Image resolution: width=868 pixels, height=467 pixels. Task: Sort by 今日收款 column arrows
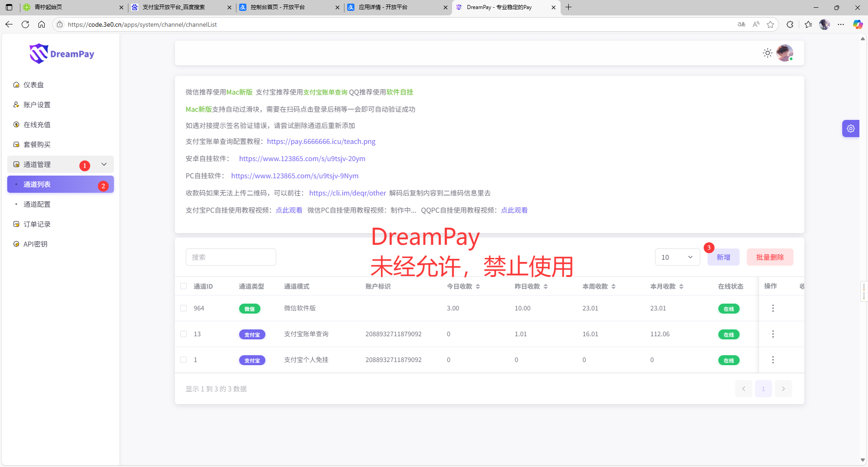pyautogui.click(x=478, y=286)
